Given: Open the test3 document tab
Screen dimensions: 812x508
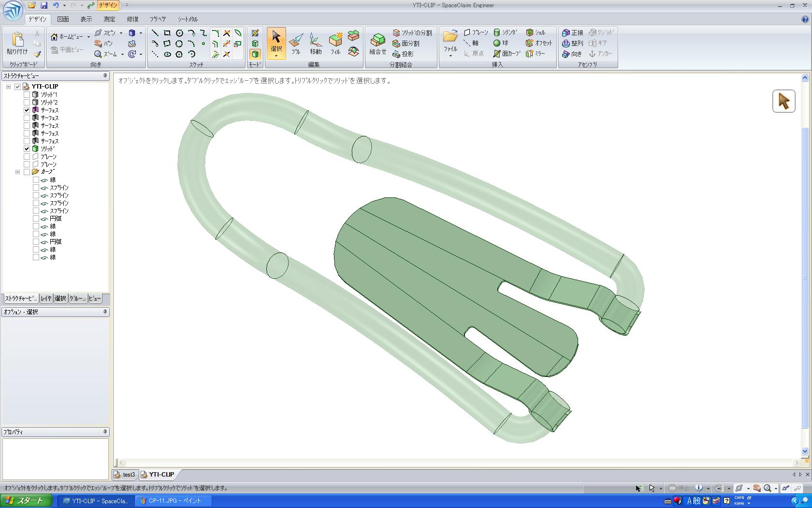Looking at the screenshot, I should (x=125, y=475).
